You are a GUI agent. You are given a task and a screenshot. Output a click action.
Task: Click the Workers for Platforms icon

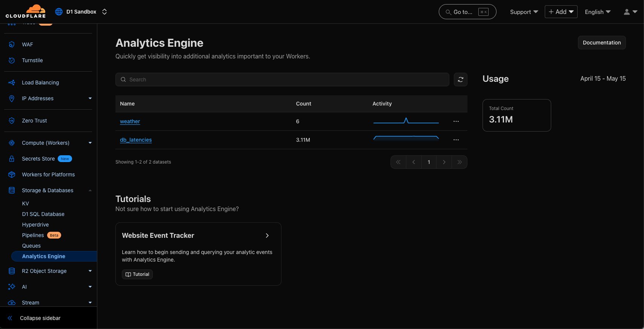(x=12, y=174)
